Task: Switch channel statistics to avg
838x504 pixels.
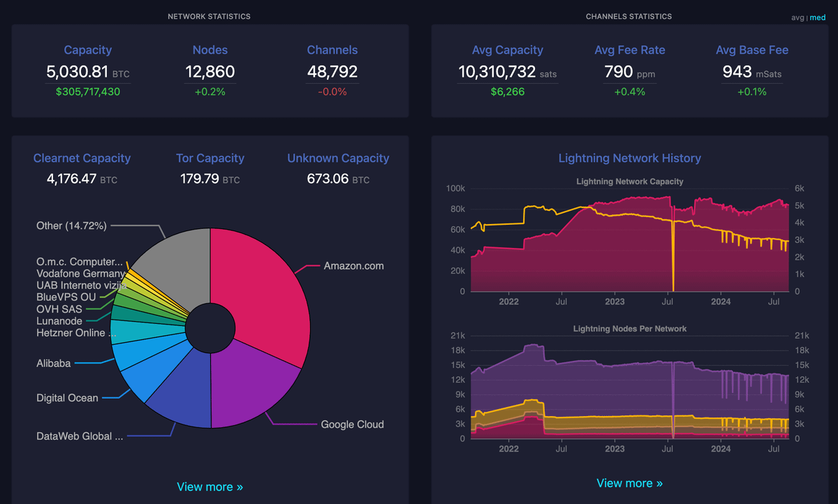Action: click(797, 17)
